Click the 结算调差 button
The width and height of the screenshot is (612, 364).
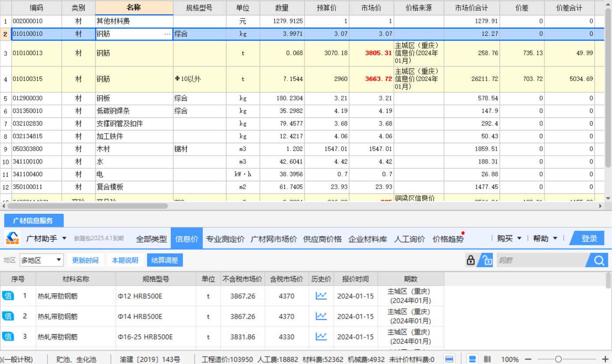[165, 260]
